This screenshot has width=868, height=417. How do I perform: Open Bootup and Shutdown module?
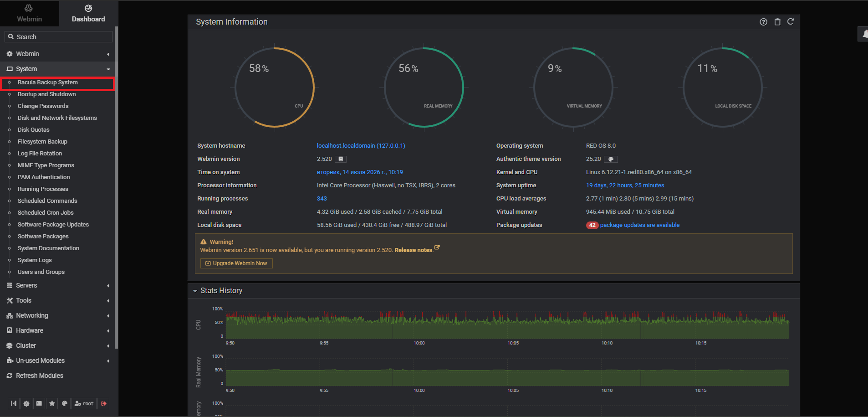[x=46, y=94]
